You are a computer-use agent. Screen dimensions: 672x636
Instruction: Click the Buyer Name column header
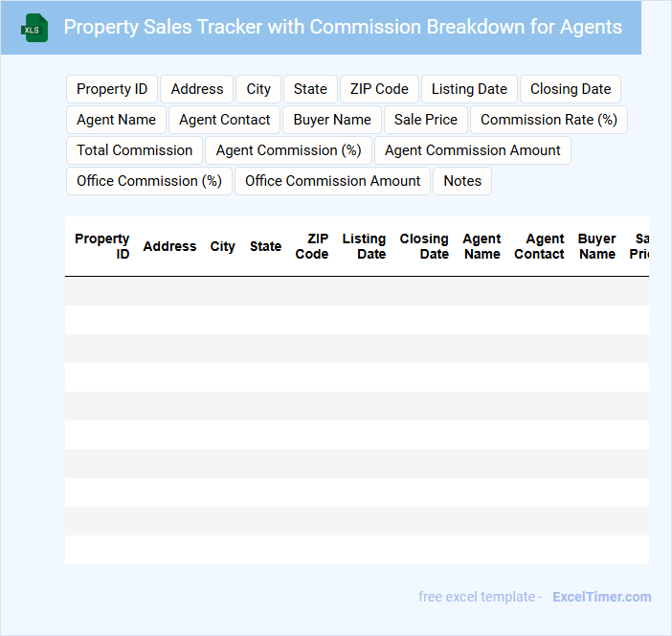click(x=597, y=246)
